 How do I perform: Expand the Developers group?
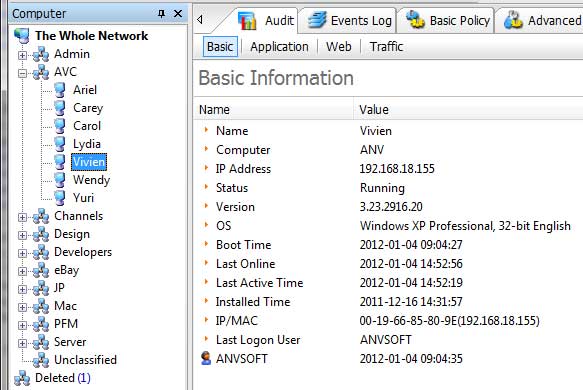coord(22,253)
